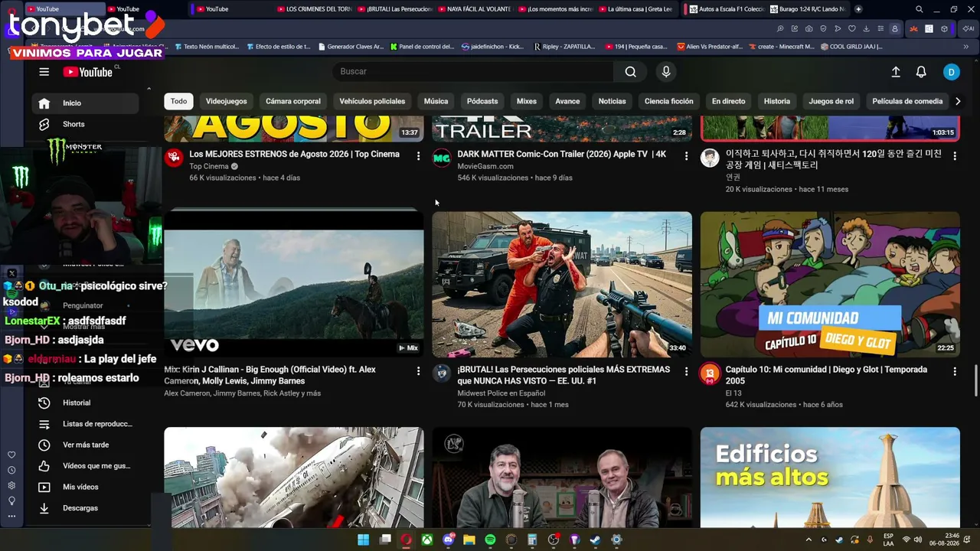Open Xbox app from the taskbar
Screen dimensions: 980x551
[x=426, y=540]
